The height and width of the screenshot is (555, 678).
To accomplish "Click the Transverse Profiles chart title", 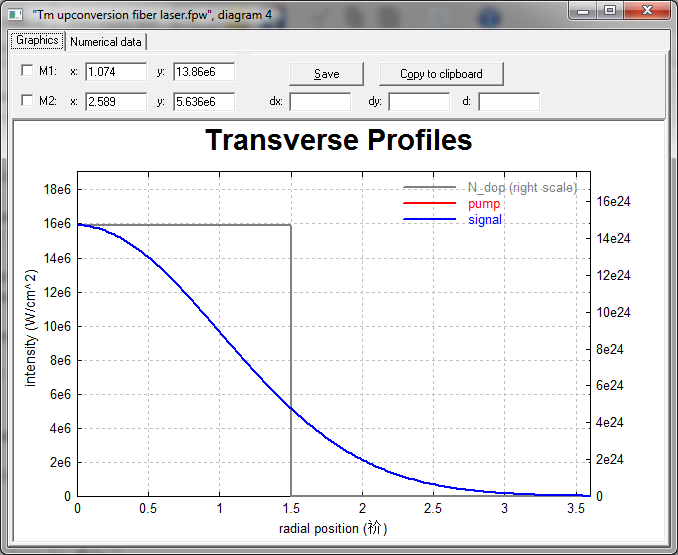I will pos(339,140).
